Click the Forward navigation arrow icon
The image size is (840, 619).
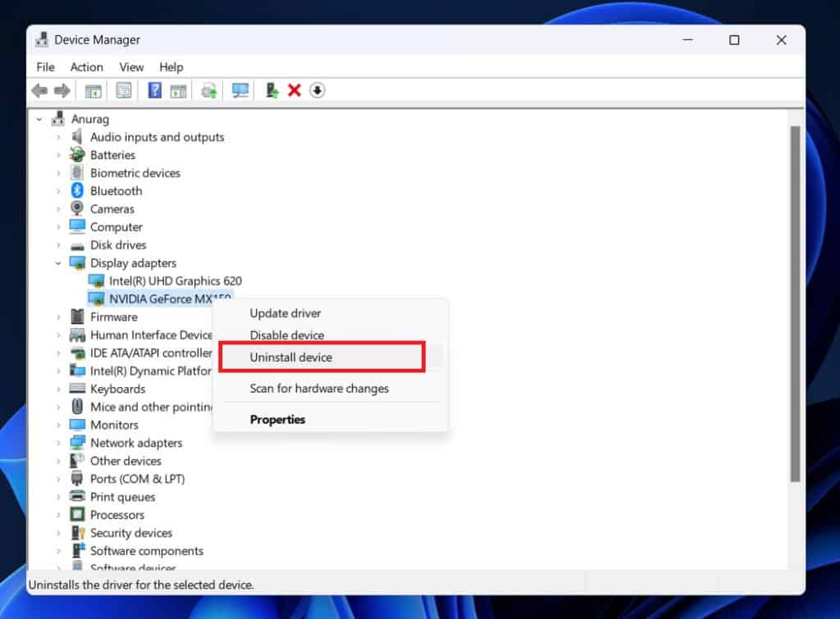(x=63, y=90)
